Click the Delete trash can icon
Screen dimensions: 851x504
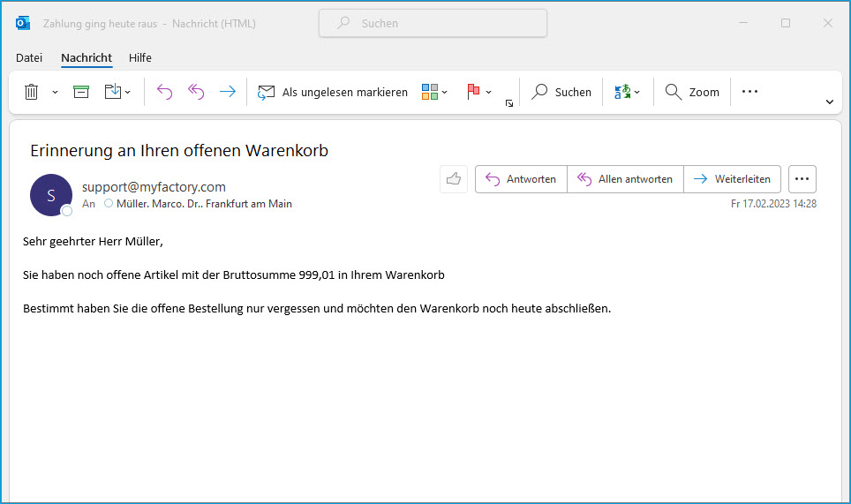(32, 92)
